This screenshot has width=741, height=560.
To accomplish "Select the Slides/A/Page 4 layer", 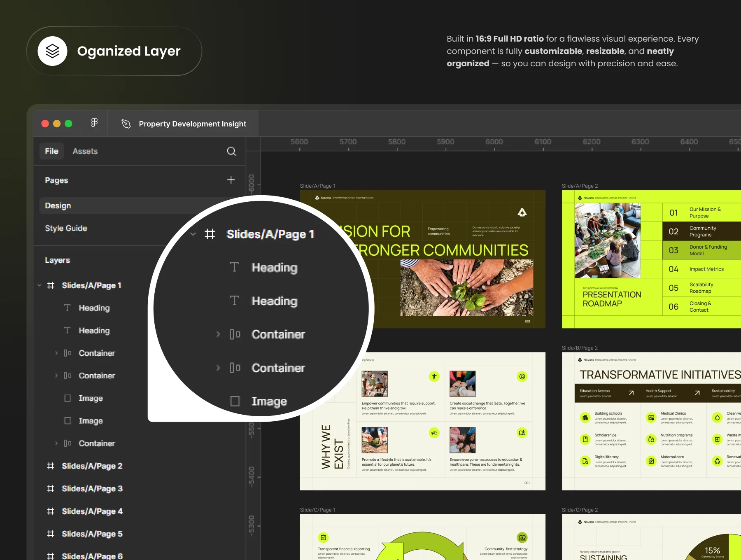I will pyautogui.click(x=92, y=511).
